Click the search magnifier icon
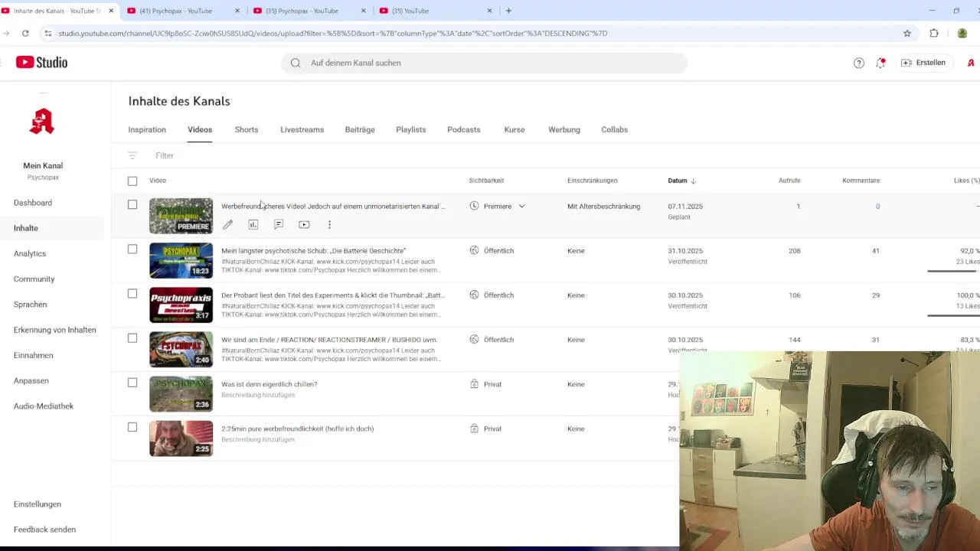 [296, 63]
